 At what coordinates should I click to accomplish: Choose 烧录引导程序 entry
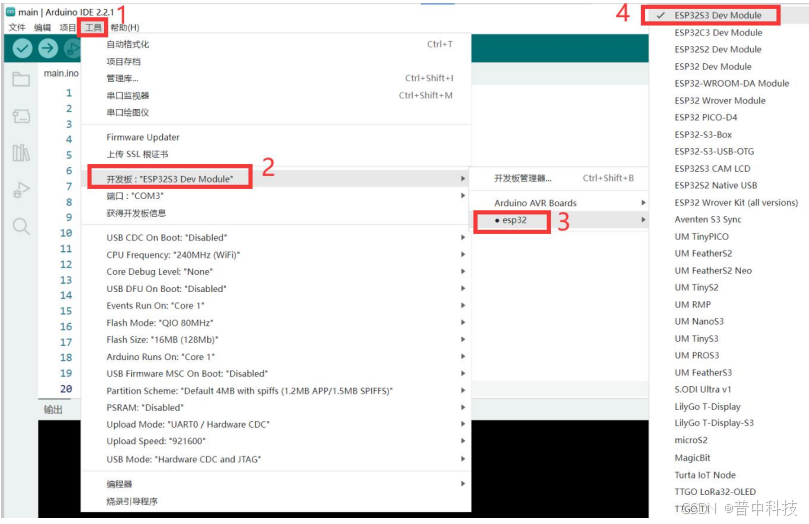(x=276, y=501)
